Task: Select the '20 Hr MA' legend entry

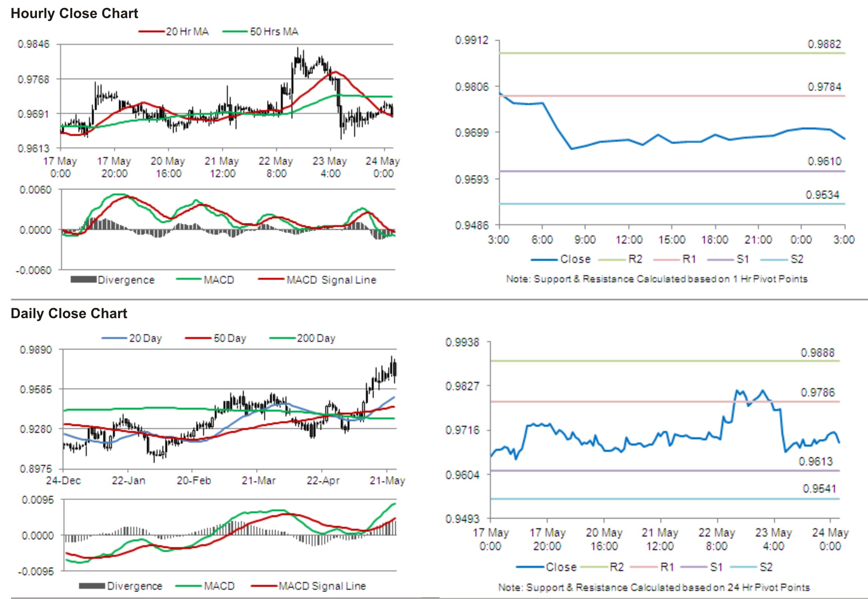Action: (x=174, y=32)
